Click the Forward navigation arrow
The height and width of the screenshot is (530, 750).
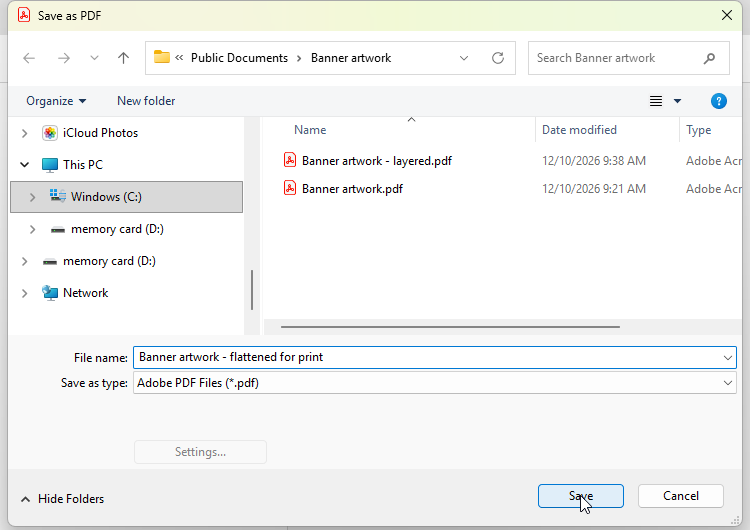(64, 58)
